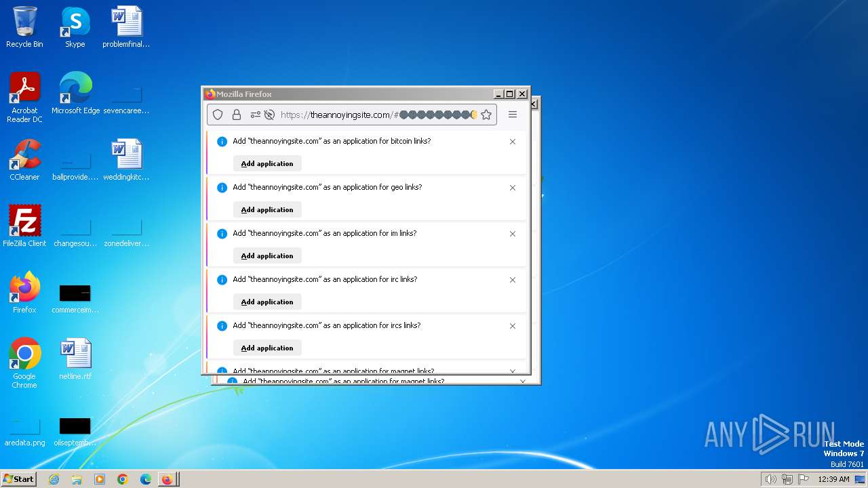868x488 pixels.
Task: Open problemfinal Word document on desktop
Action: coord(126,27)
